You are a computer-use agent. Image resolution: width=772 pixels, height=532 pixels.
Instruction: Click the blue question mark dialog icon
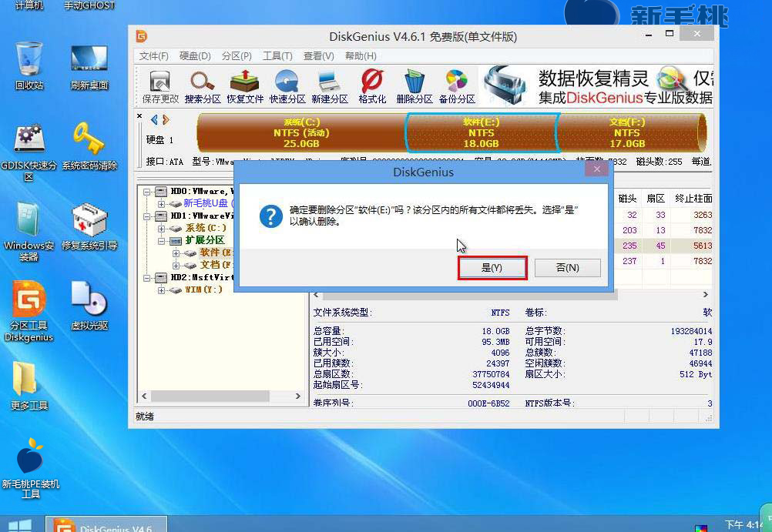[270, 216]
